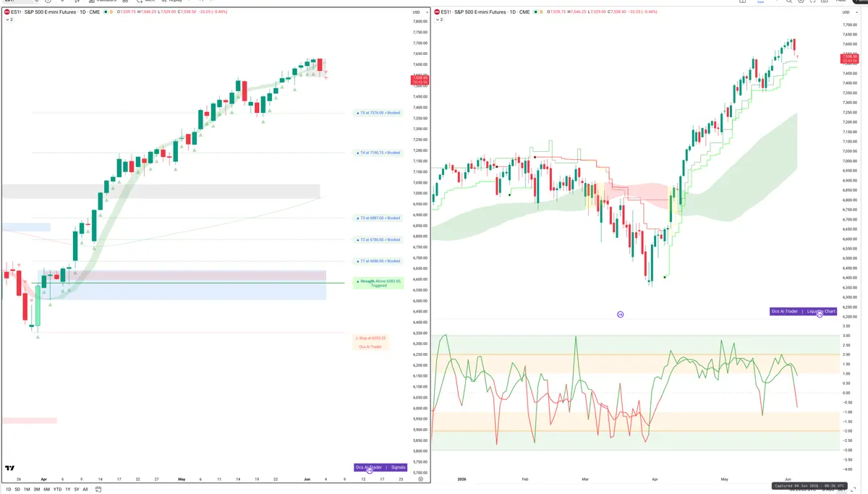Viewport: 868px width, 494px height.
Task: Click the blue event marker on right time axis
Action: (x=819, y=314)
